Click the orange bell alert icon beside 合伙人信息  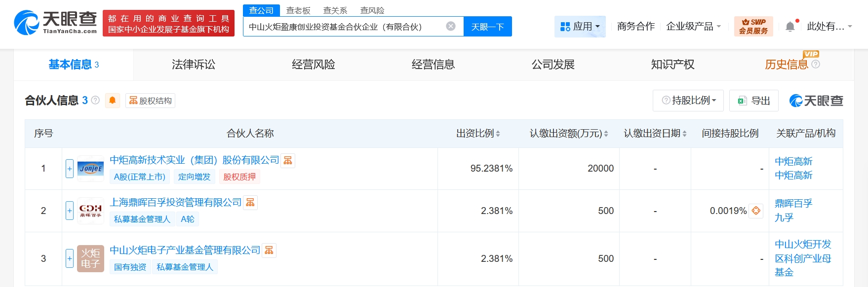click(x=113, y=101)
